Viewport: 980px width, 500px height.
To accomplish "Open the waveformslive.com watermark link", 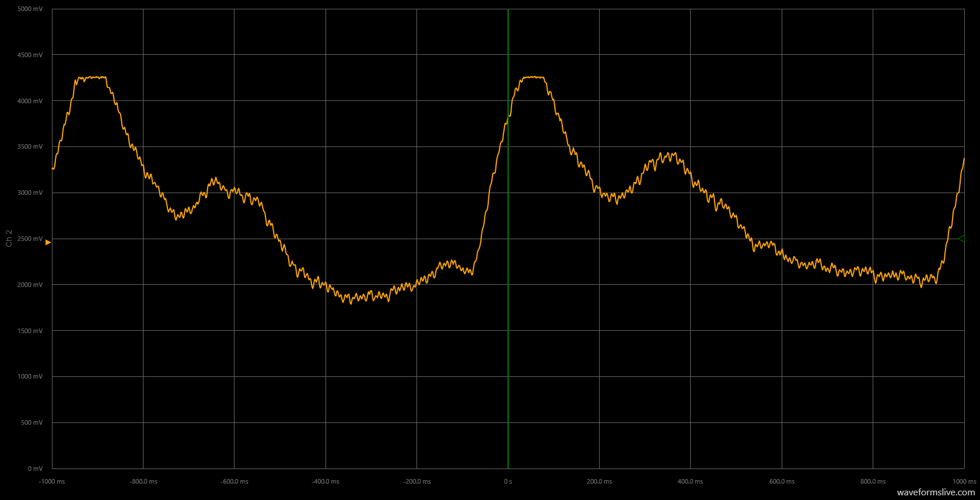I will [936, 492].
